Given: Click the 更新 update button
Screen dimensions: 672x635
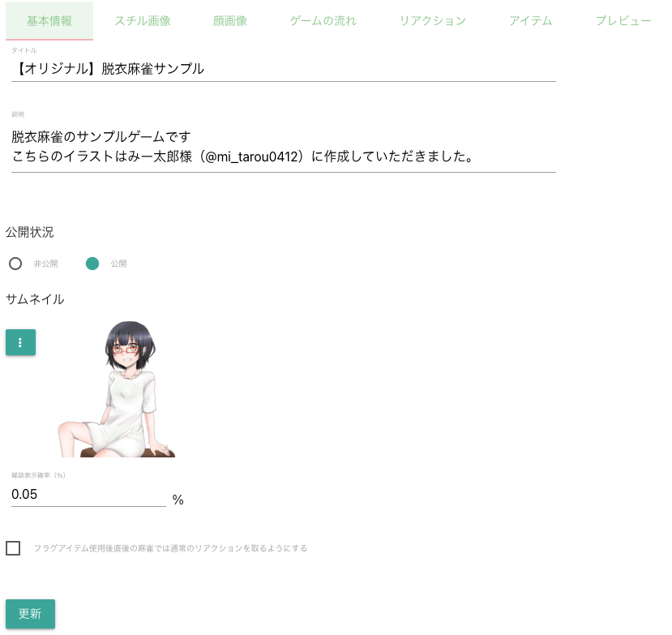Looking at the screenshot, I should coord(30,614).
